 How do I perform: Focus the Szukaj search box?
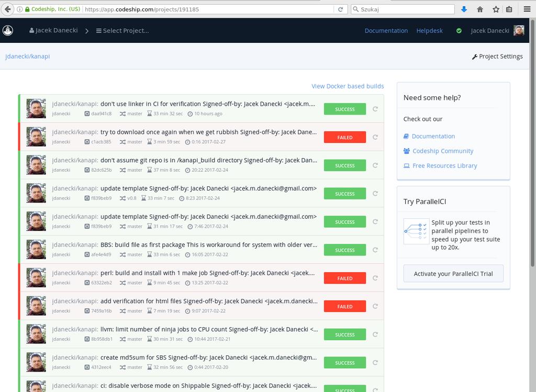pos(403,9)
